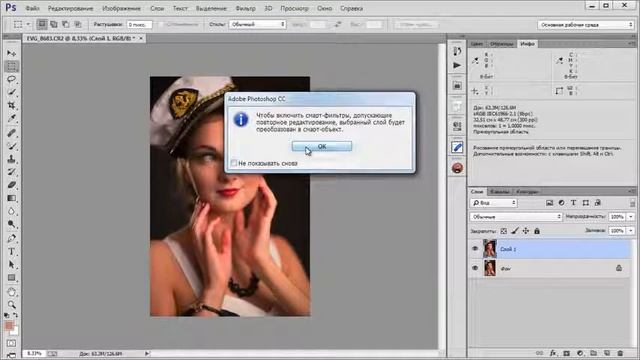640x360 pixels.
Task: Select 'New selection' mode in options bar
Action: point(42,24)
